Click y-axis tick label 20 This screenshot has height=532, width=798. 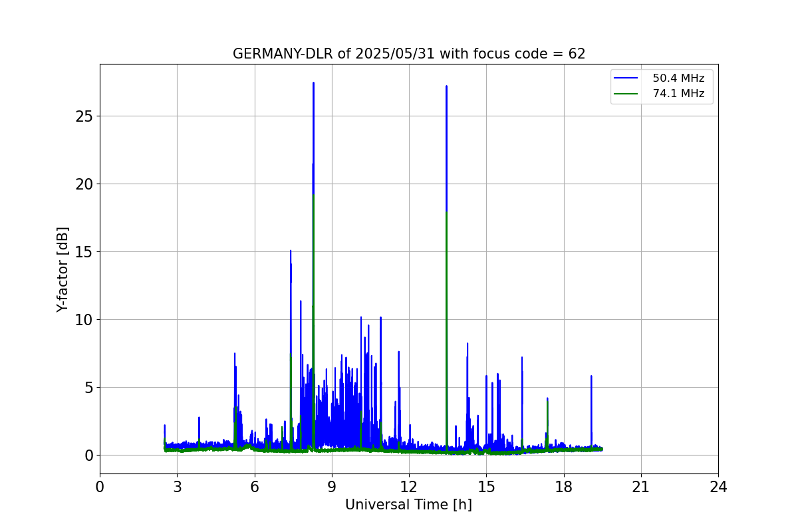[x=85, y=184]
